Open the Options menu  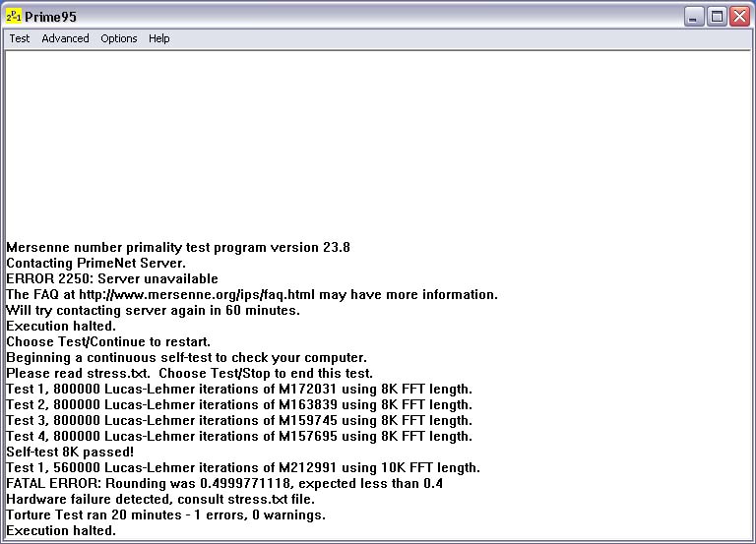click(118, 38)
